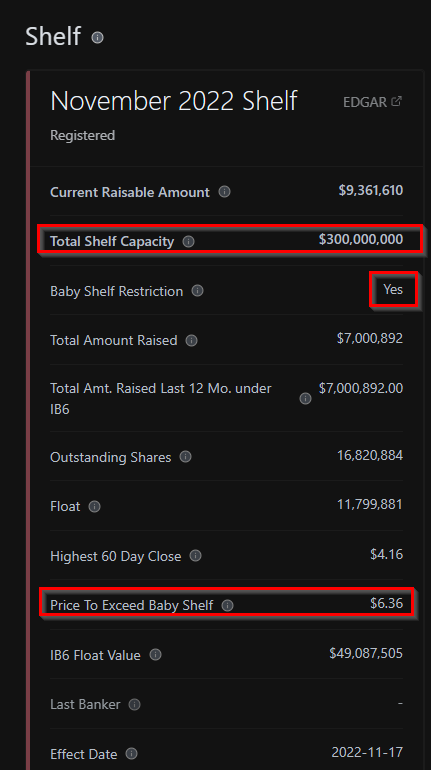Screen dimensions: 431x770
Task: Click info icon beside Price To Exceed Baby Shelf
Action: pos(227,605)
